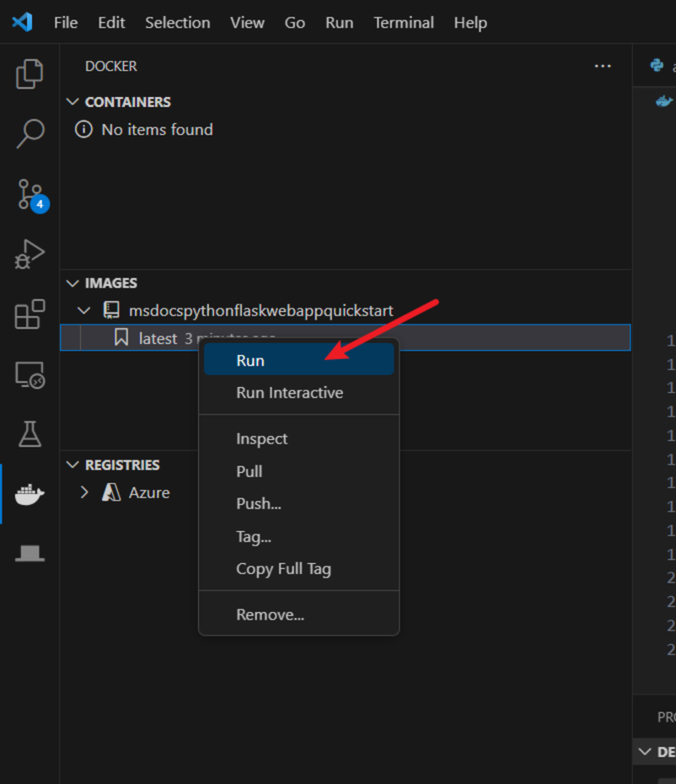Click the bookmark icon of latest tag
The width and height of the screenshot is (676, 784).
pyautogui.click(x=121, y=337)
